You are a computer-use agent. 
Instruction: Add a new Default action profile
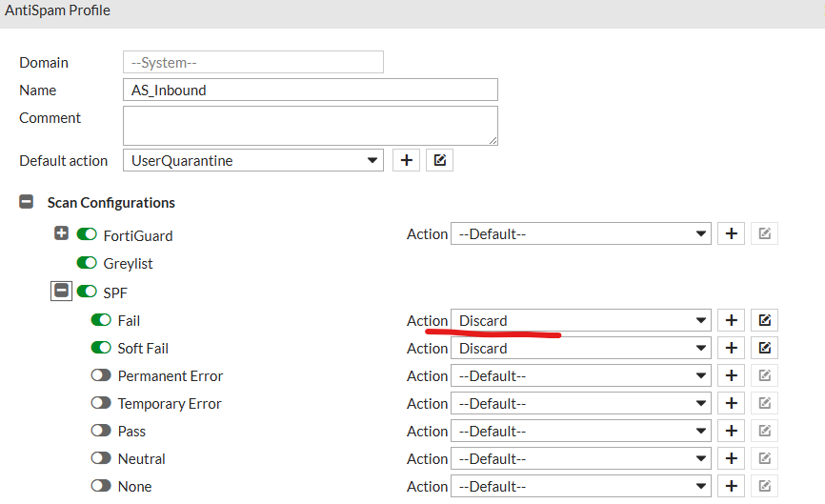[x=406, y=160]
